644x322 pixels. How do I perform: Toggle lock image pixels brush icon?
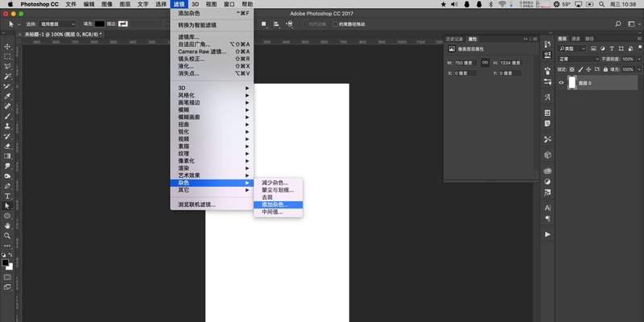580,69
